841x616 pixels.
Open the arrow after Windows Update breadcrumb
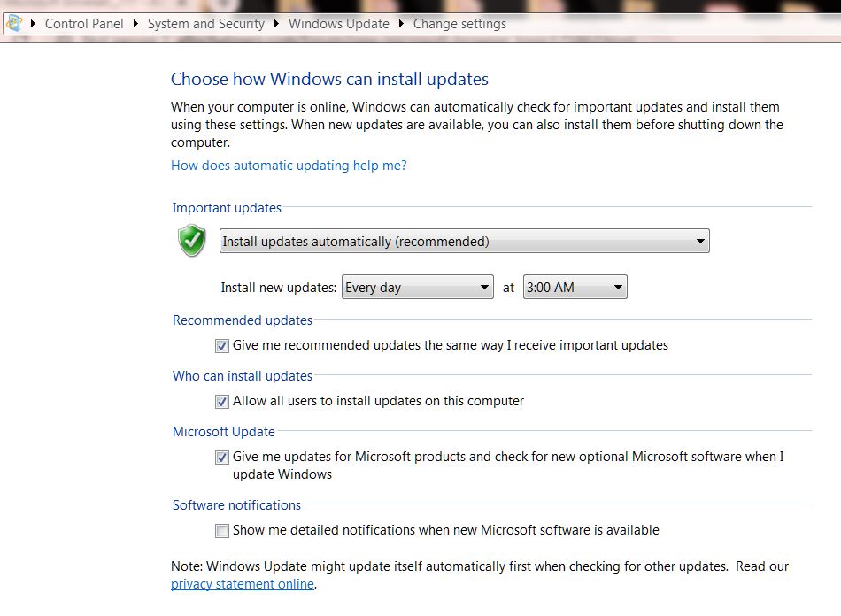click(401, 24)
